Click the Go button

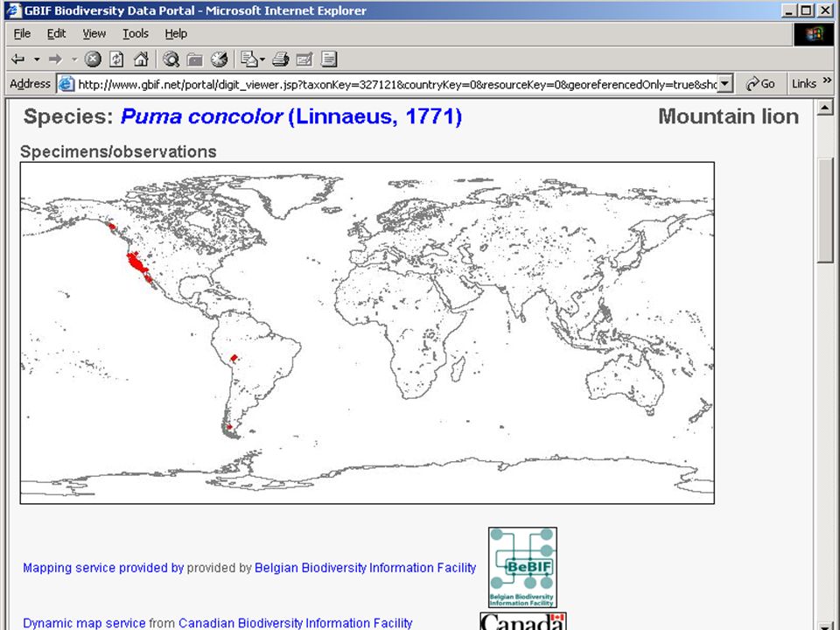click(x=760, y=84)
